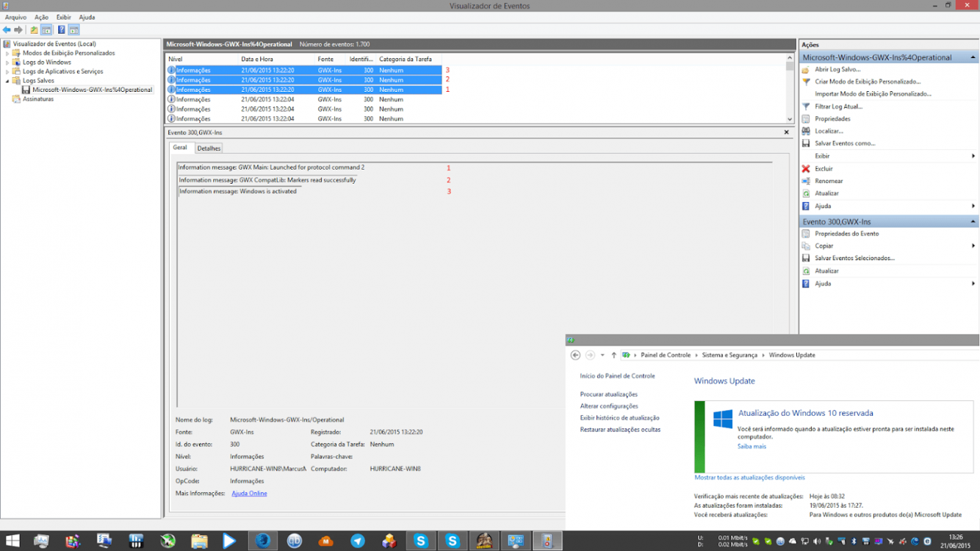Click Mostrar todas as atualizações disponíveis
Viewport: 980px width, 551px height.
[749, 478]
